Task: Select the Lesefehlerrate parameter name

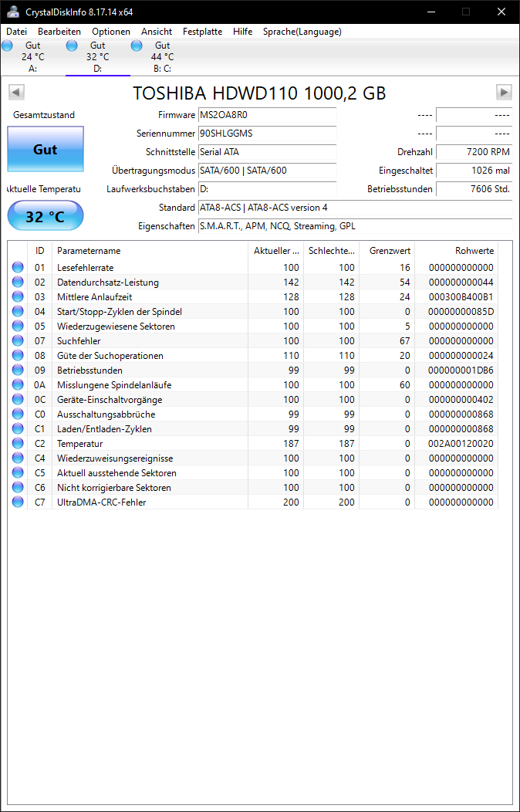Action: 86,268
